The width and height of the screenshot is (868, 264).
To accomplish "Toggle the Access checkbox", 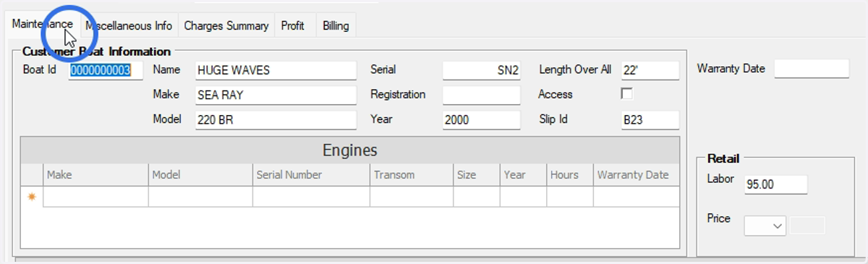I will pos(627,94).
